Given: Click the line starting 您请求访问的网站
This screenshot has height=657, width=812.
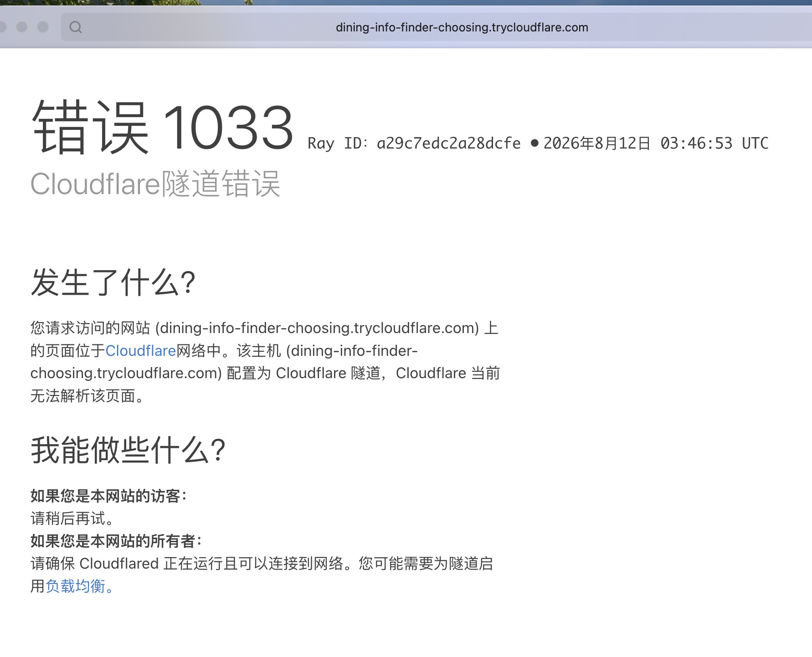Looking at the screenshot, I should pyautogui.click(x=264, y=328).
